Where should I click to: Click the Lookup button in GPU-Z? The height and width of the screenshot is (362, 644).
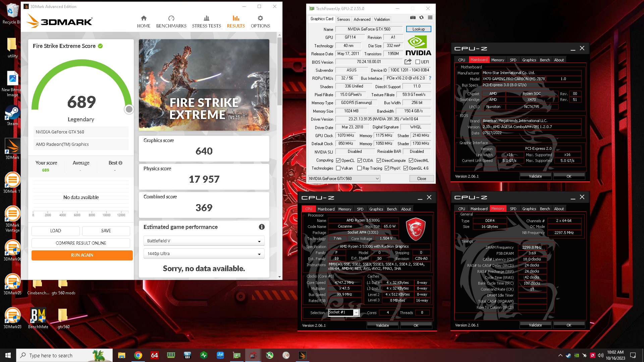point(418,29)
